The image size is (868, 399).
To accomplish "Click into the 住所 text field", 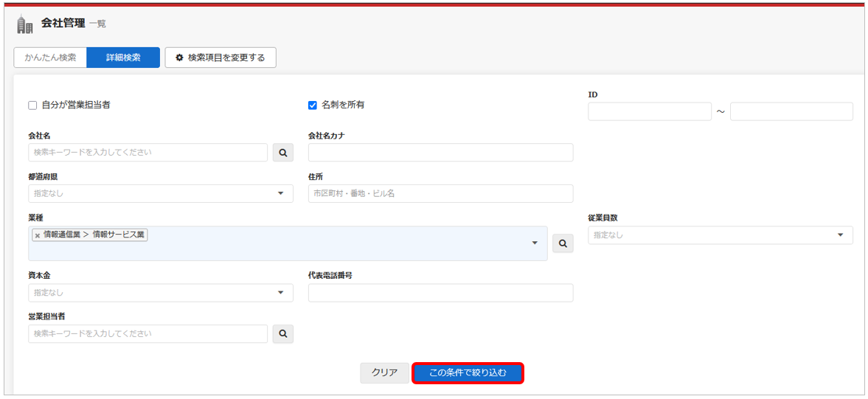I will click(x=441, y=194).
